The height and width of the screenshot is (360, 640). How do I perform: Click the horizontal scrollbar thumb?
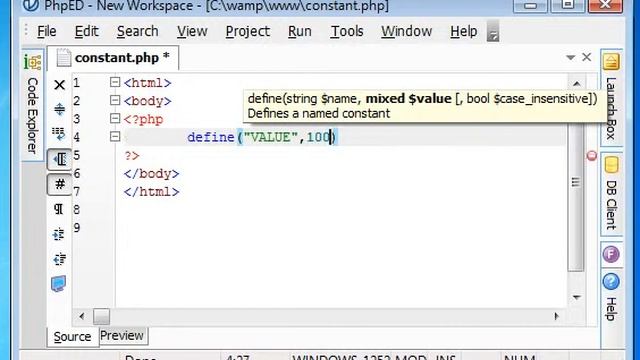pyautogui.click(x=101, y=316)
